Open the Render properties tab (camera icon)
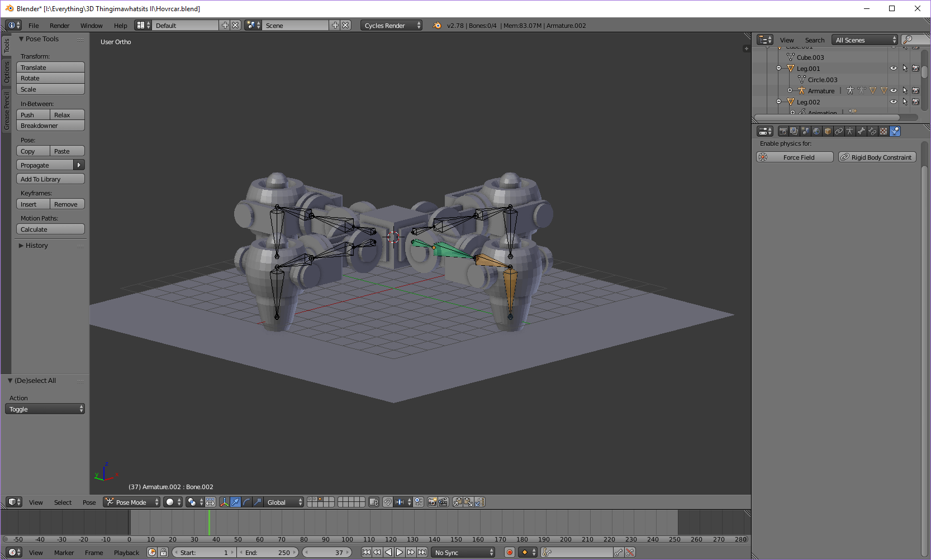 tap(783, 131)
